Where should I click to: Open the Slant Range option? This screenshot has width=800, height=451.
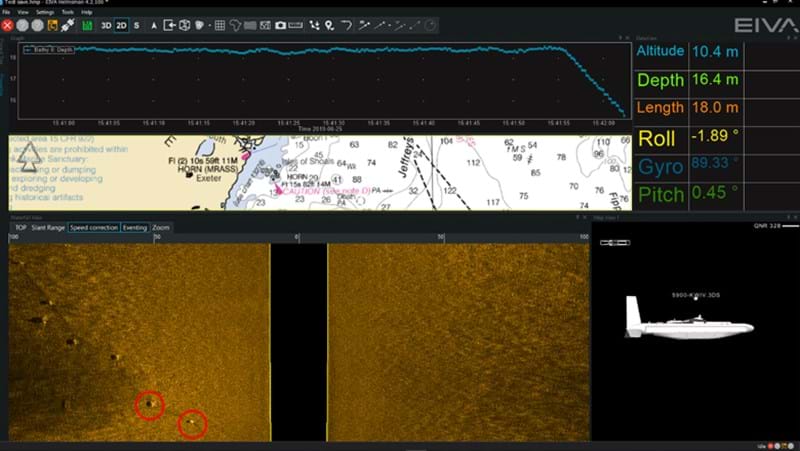(48, 228)
